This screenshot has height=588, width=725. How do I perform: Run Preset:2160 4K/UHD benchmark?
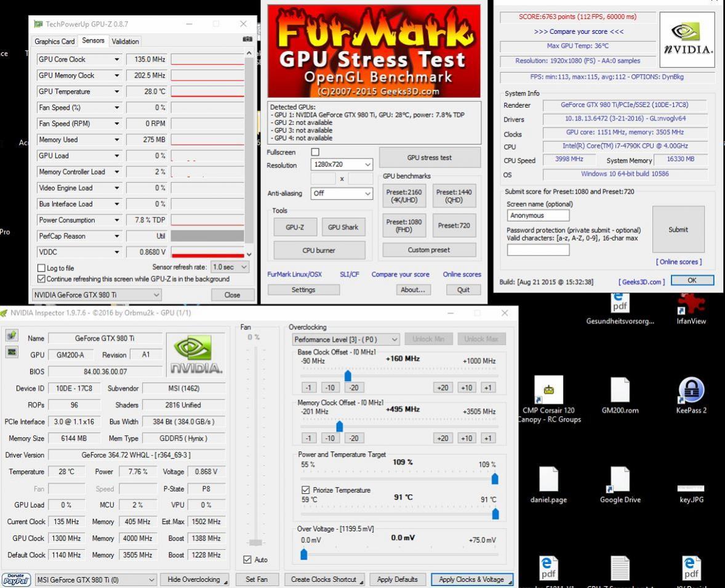pyautogui.click(x=404, y=196)
